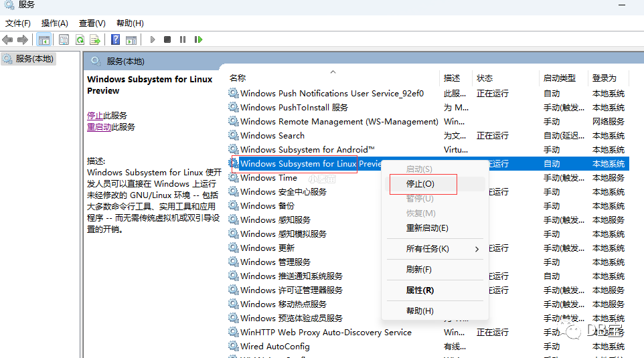644x358 pixels.
Task: Toggle the show/hide console tree icon
Action: tap(44, 40)
